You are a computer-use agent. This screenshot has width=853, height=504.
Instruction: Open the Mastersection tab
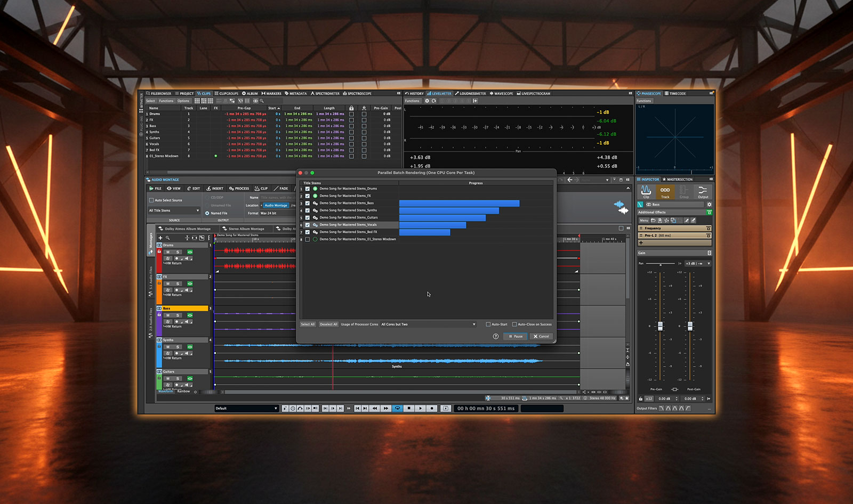pyautogui.click(x=677, y=180)
